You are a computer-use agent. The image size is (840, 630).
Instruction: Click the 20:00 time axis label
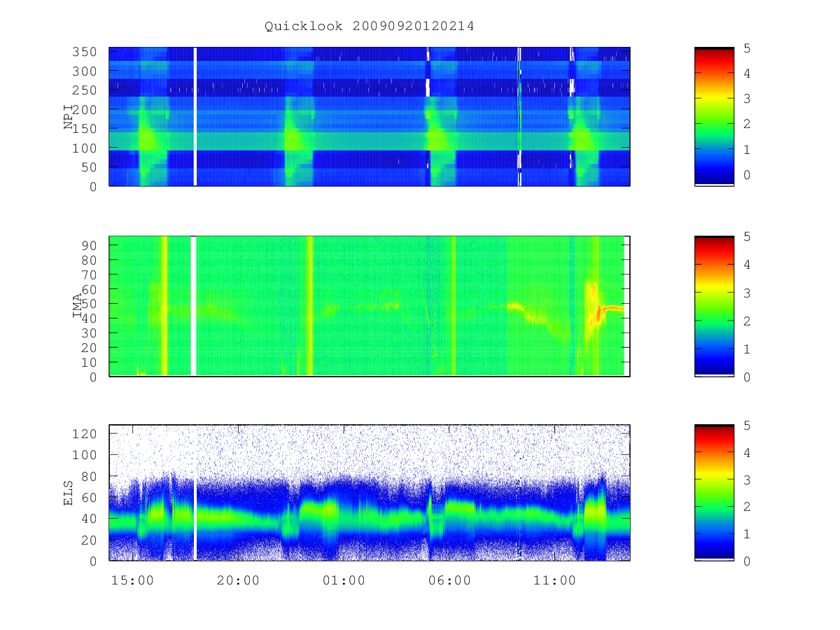pos(238,580)
